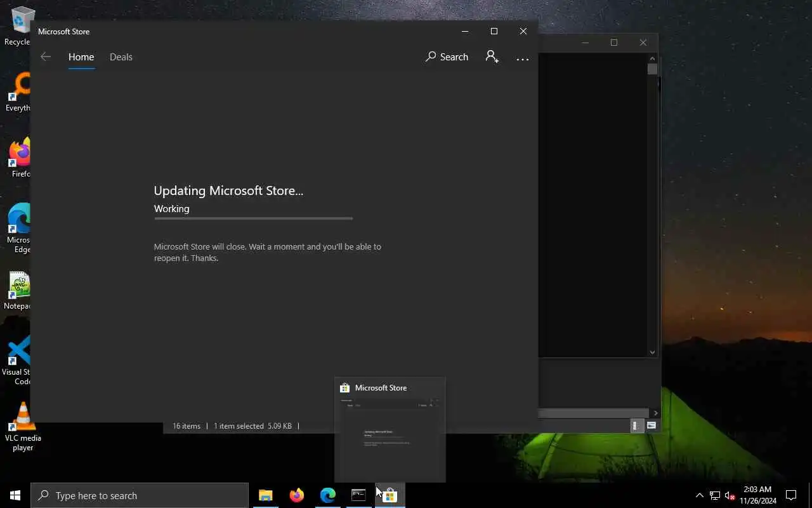Click the Updating Microsoft Store progress bar
This screenshot has height=508, width=812.
pyautogui.click(x=253, y=218)
